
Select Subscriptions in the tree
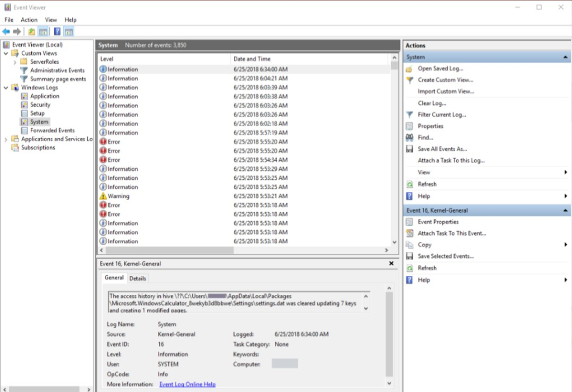tap(38, 147)
